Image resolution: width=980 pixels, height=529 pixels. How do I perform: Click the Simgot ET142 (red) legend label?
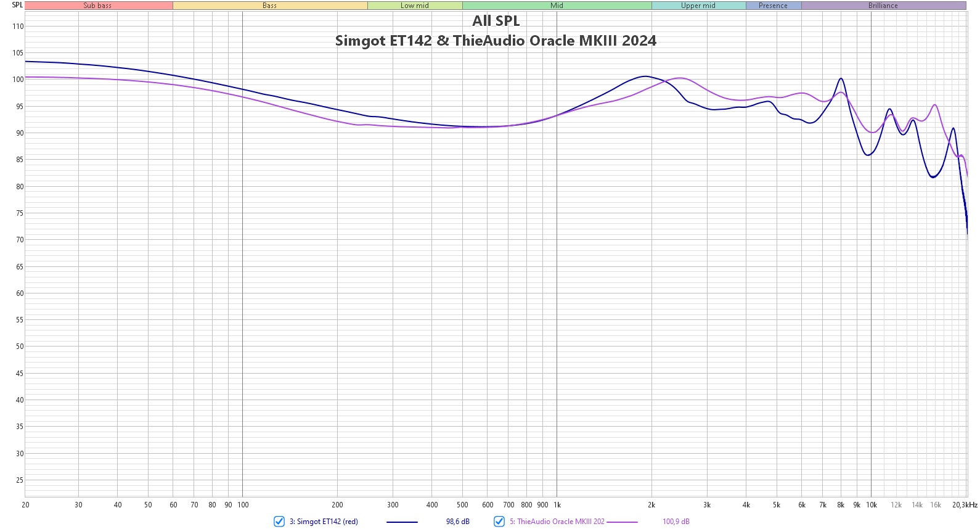[x=324, y=522]
